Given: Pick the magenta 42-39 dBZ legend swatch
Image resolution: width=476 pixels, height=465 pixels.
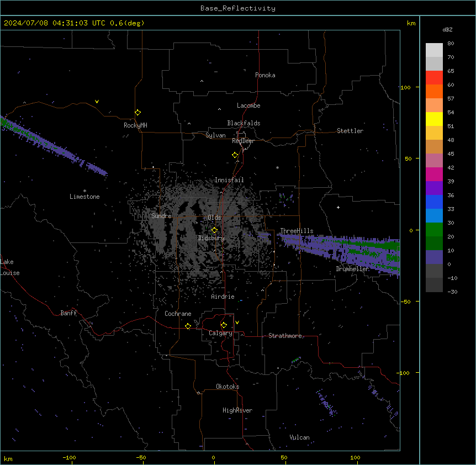Looking at the screenshot, I should click(x=434, y=174).
